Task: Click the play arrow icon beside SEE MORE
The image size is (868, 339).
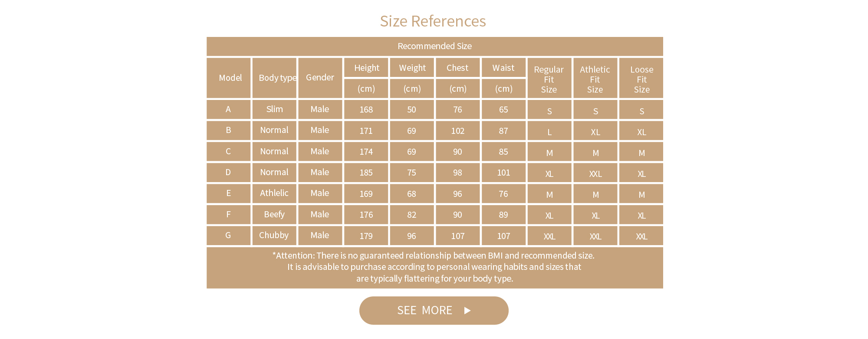Action: [x=467, y=310]
